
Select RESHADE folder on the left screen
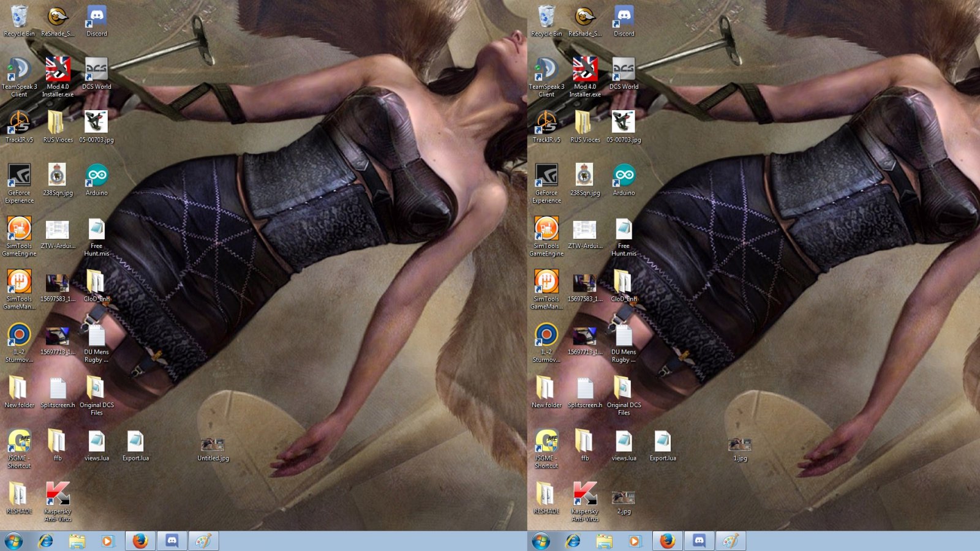(19, 498)
